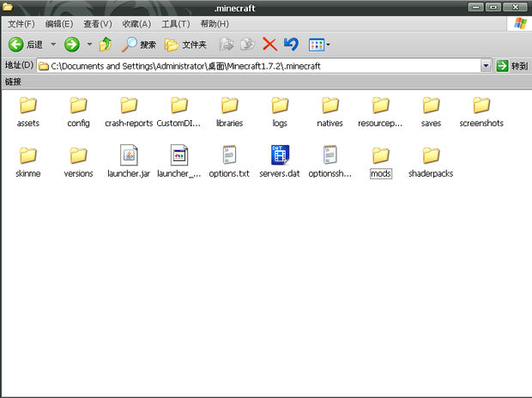Open the 文件(F) menu
The height and width of the screenshot is (398, 532).
tap(21, 24)
